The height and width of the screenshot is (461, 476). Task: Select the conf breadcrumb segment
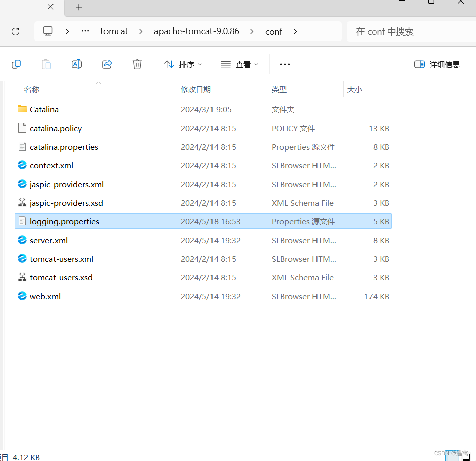274,32
